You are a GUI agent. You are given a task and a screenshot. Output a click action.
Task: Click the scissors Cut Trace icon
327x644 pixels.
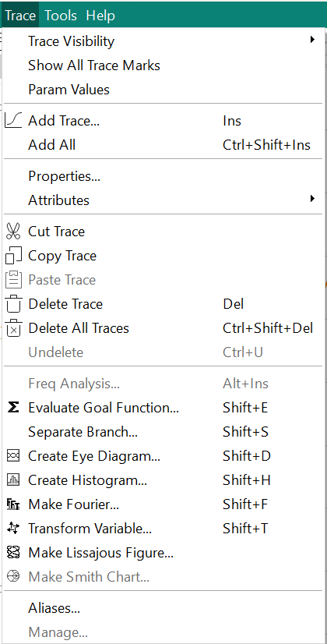tap(13, 232)
